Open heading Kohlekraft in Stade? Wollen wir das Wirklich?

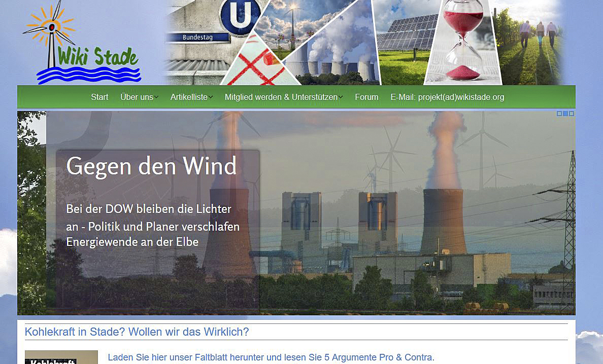(137, 332)
